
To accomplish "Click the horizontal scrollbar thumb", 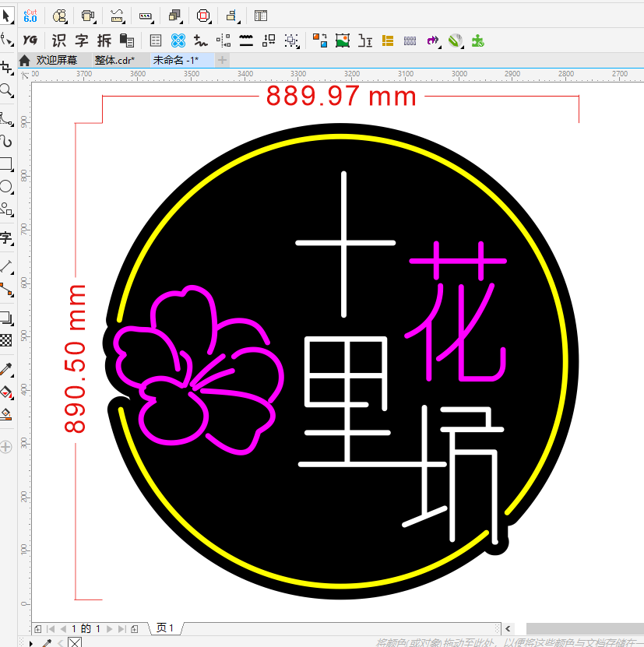I will tap(585, 628).
